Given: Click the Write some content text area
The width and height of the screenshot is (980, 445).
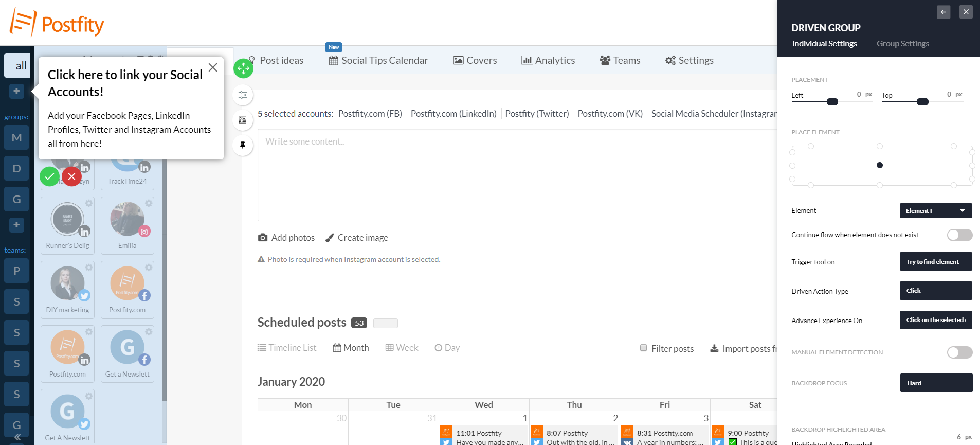Looking at the screenshot, I should pos(517,175).
